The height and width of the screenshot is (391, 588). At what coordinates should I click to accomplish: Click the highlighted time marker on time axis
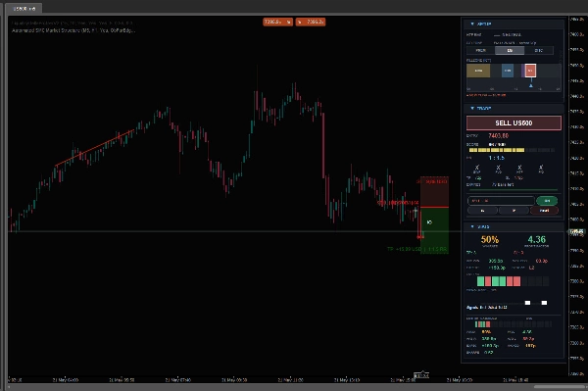click(x=421, y=375)
